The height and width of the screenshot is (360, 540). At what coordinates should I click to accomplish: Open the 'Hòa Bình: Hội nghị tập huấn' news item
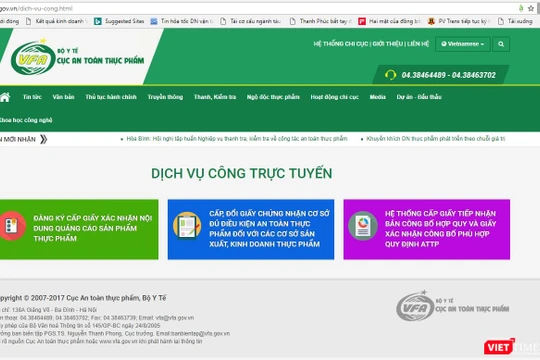tap(237, 139)
